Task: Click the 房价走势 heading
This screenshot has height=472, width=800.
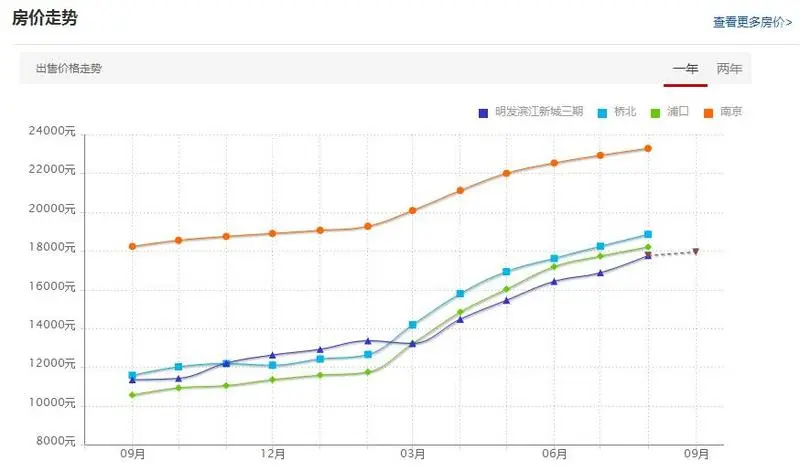Action: click(44, 18)
